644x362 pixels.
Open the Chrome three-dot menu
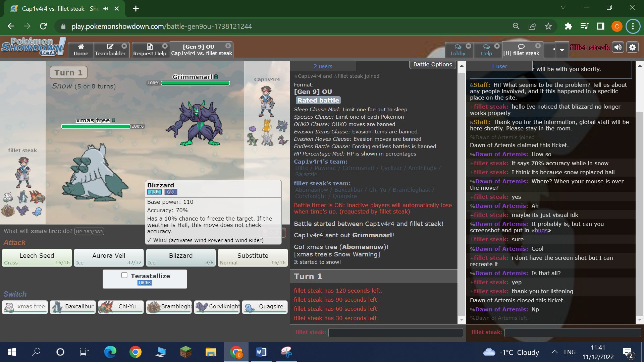(633, 26)
